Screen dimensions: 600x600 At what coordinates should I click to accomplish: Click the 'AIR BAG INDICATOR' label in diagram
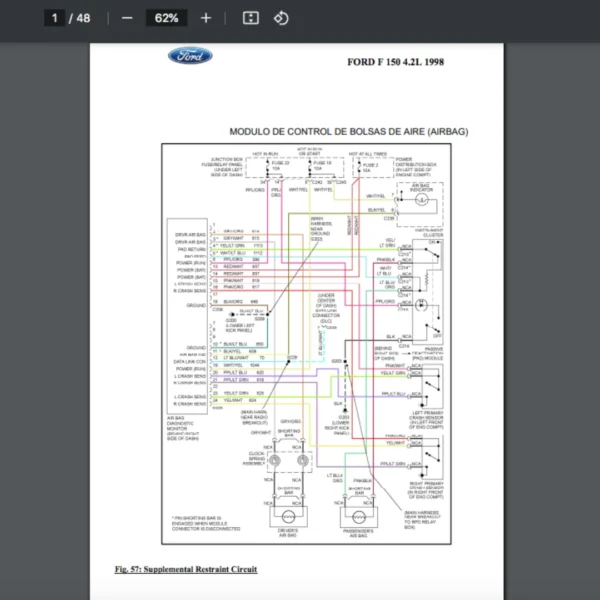[x=421, y=188]
